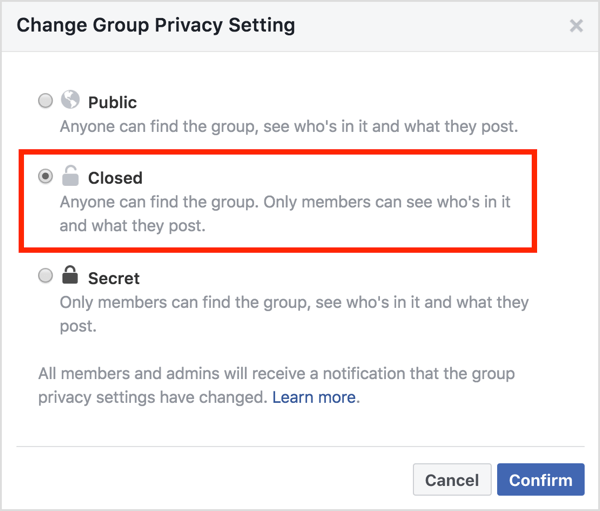Click the Public option description text
Screen dimensions: 600x511
point(288,127)
